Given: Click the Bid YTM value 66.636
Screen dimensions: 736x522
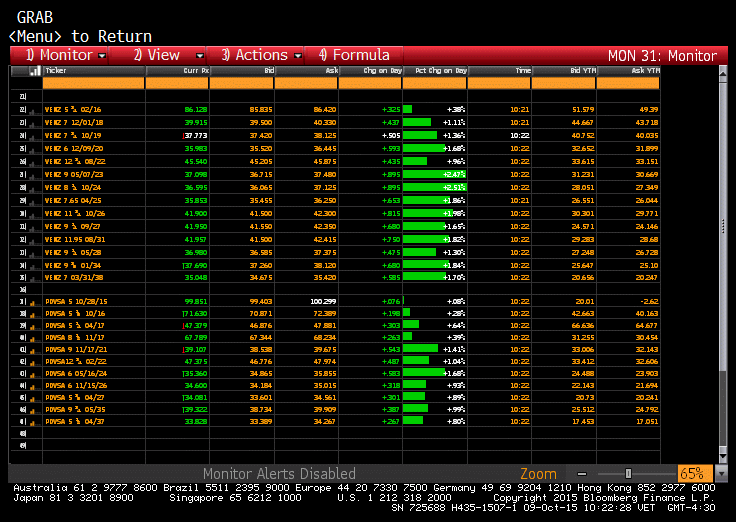Looking at the screenshot, I should pos(583,325).
